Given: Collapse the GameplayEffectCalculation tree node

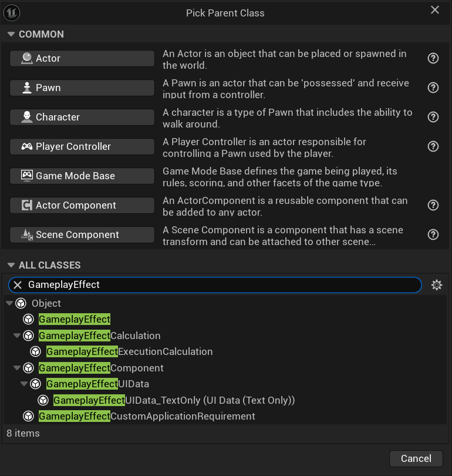Looking at the screenshot, I should [17, 336].
